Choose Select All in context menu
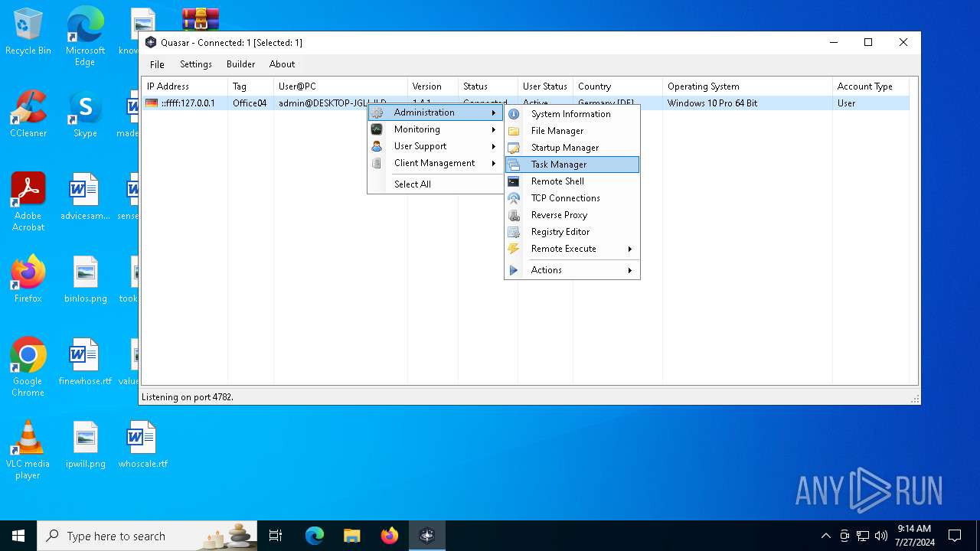The width and height of the screenshot is (980, 551). (x=435, y=184)
